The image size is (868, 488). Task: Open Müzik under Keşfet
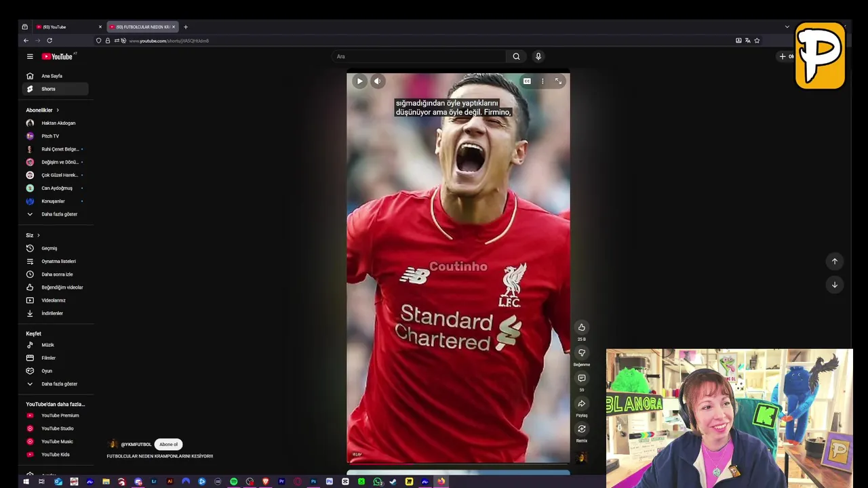point(56,345)
